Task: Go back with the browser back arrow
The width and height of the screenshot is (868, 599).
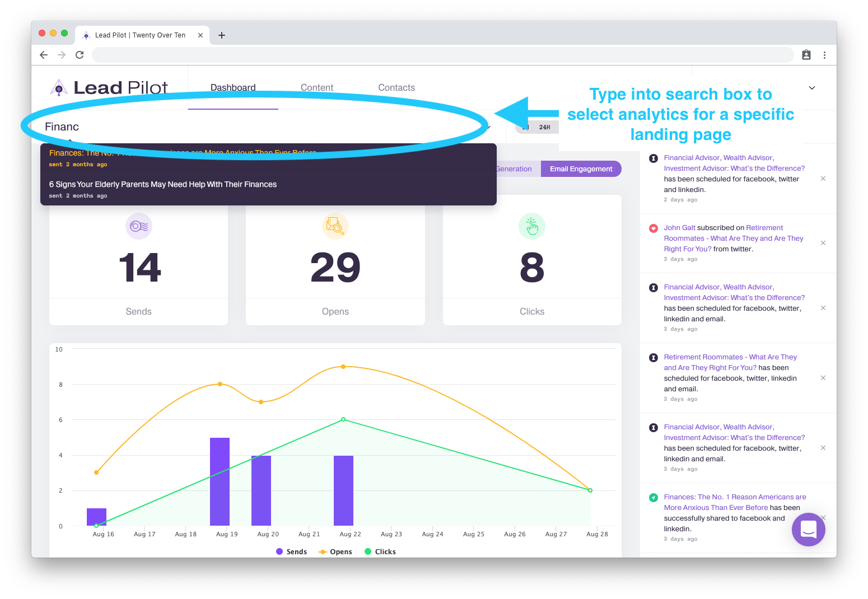Action: coord(44,55)
